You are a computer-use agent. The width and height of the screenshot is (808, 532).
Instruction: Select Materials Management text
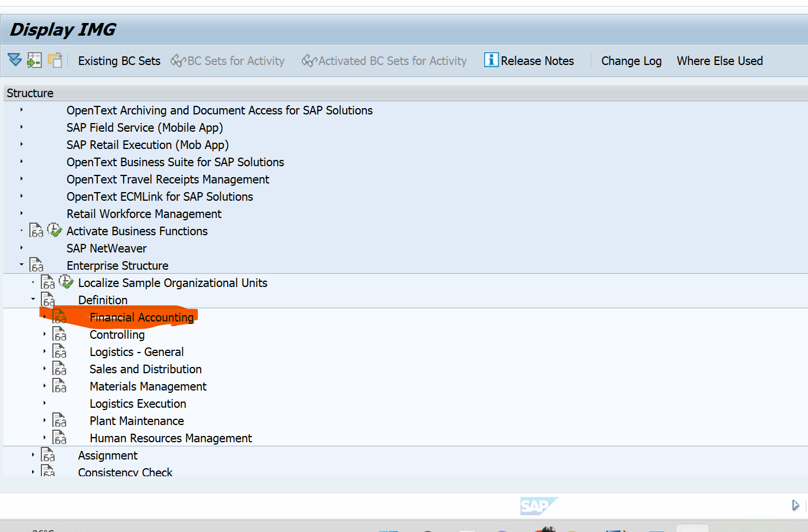[x=148, y=386]
